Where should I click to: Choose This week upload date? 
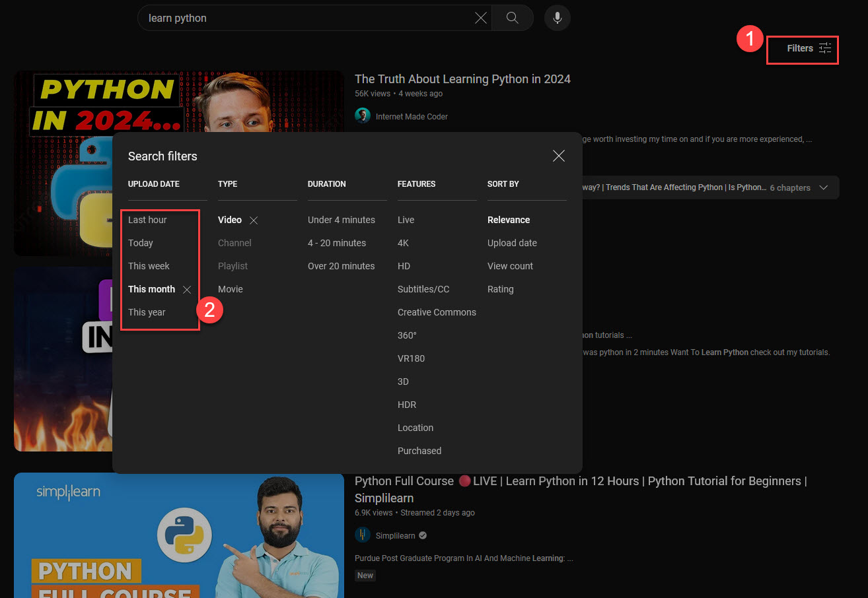(149, 266)
